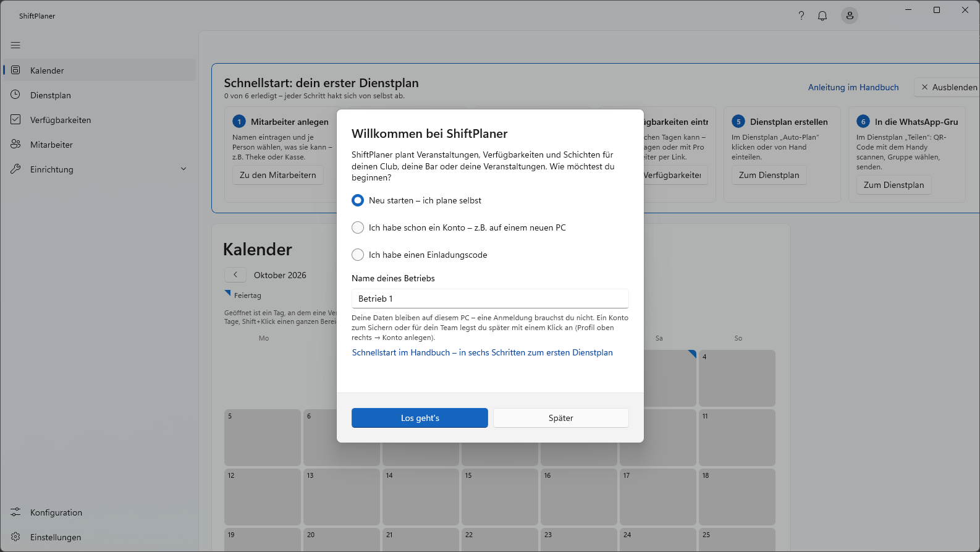980x552 pixels.
Task: Select calendar day 18
Action: click(x=737, y=498)
